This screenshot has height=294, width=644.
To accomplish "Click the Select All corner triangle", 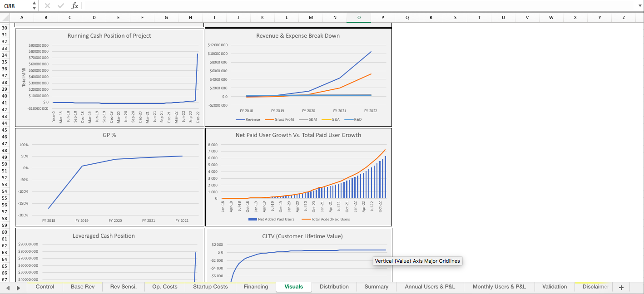I will [x=4, y=18].
